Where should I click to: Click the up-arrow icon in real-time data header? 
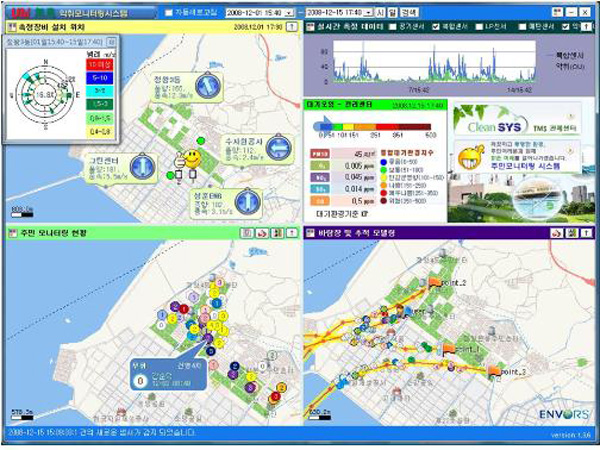(586, 27)
